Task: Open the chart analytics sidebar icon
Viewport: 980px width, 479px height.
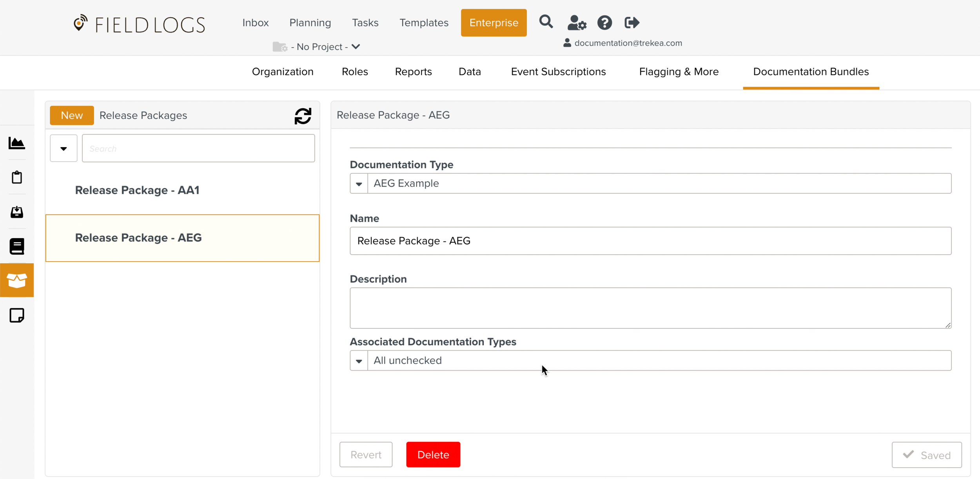Action: [17, 143]
